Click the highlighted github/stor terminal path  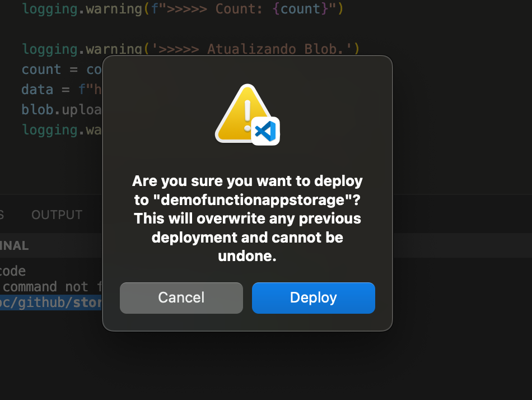51,303
